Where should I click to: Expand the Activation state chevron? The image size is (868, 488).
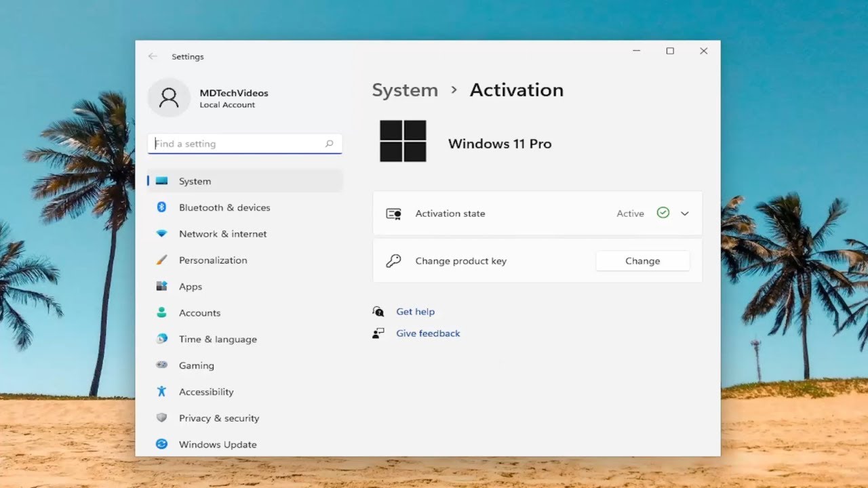click(685, 213)
